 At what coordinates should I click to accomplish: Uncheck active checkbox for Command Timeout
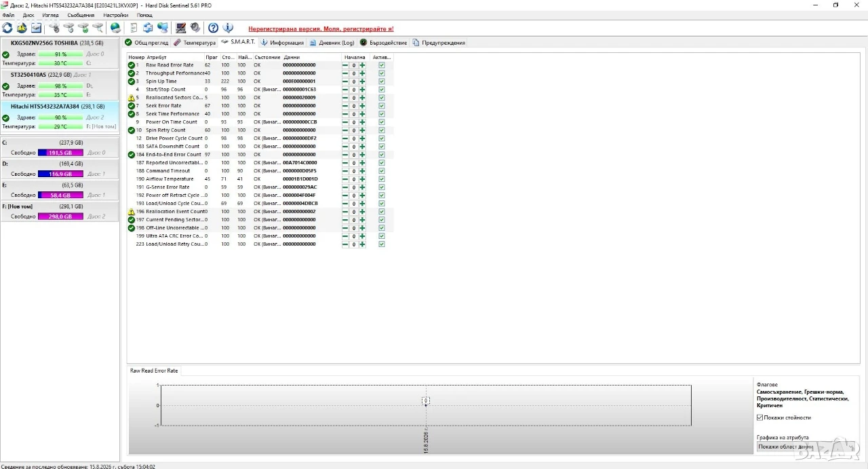click(x=382, y=171)
